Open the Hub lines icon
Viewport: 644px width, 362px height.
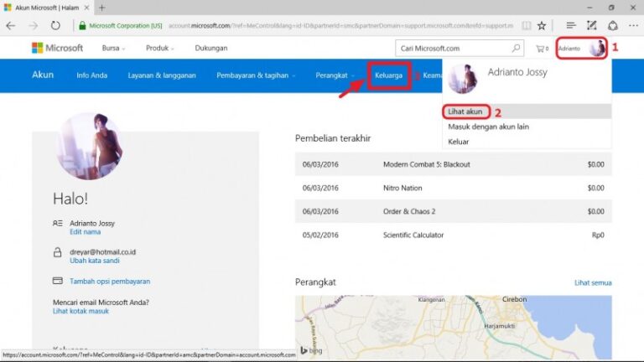571,26
